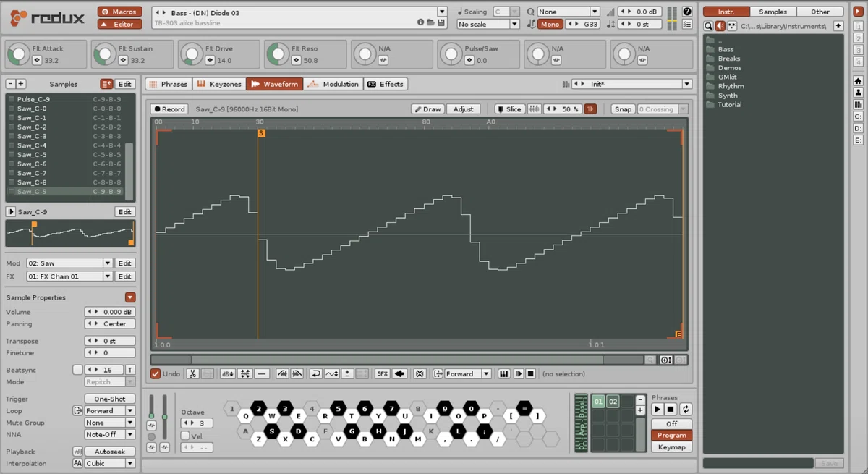868x474 pixels.
Task: Switch to the Keyzones tab
Action: [218, 84]
